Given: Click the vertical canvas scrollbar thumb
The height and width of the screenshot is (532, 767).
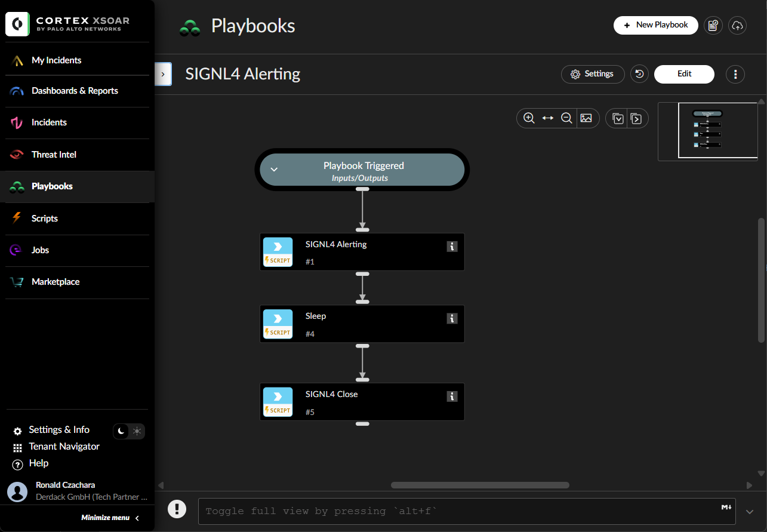Looking at the screenshot, I should (761, 280).
